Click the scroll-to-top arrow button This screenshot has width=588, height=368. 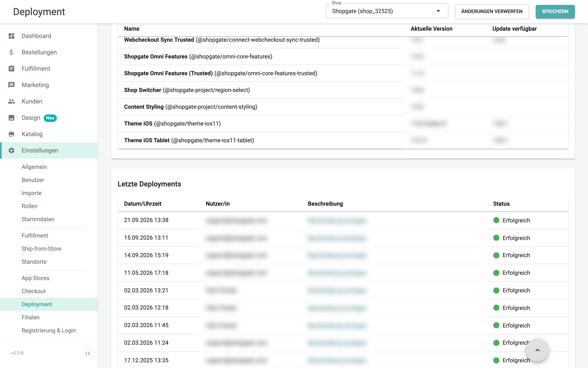pos(537,350)
